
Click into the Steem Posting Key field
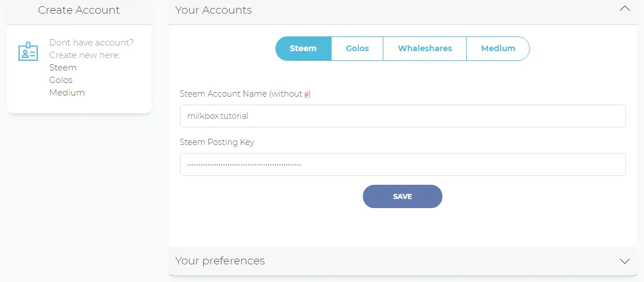(x=403, y=164)
